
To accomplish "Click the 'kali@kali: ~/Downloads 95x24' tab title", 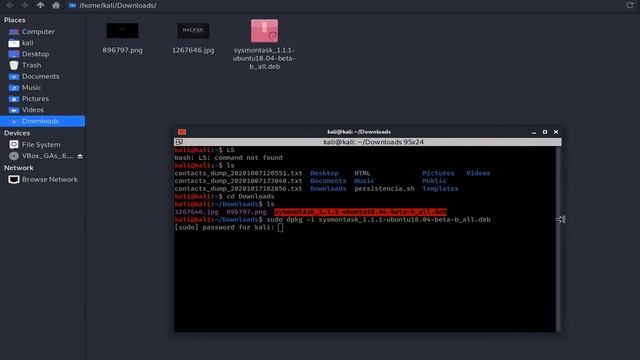I will [x=373, y=142].
